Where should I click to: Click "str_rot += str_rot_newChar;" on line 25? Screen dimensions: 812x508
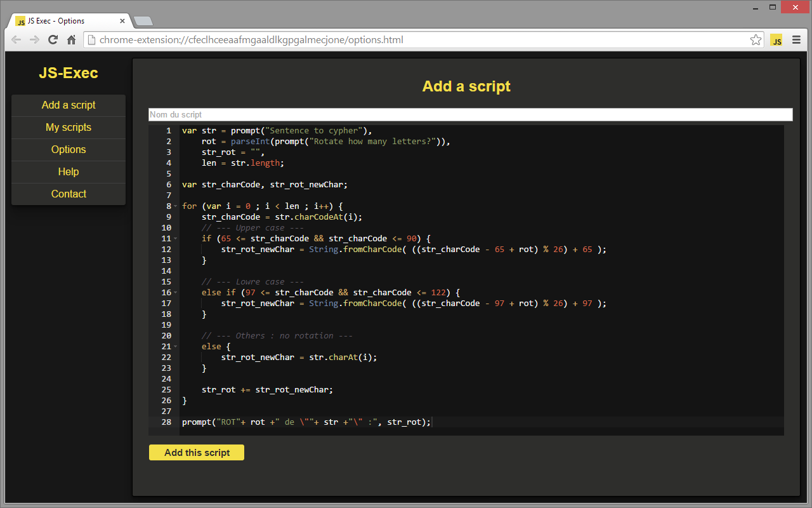coord(267,390)
